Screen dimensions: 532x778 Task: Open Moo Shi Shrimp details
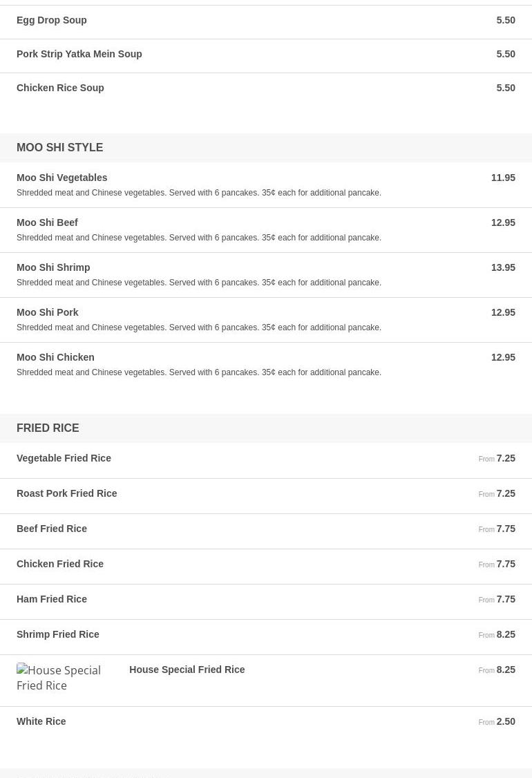(x=53, y=267)
